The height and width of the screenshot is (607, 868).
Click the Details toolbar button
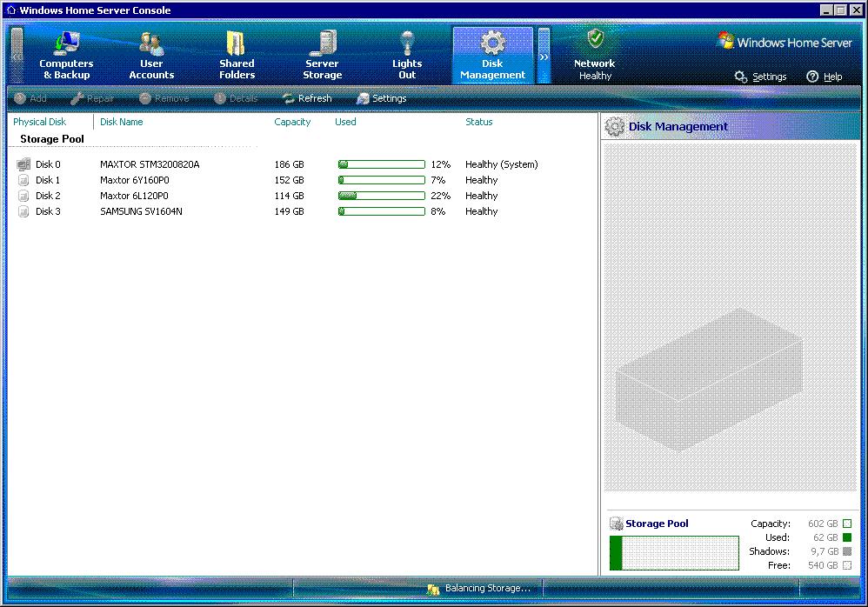[x=236, y=98]
